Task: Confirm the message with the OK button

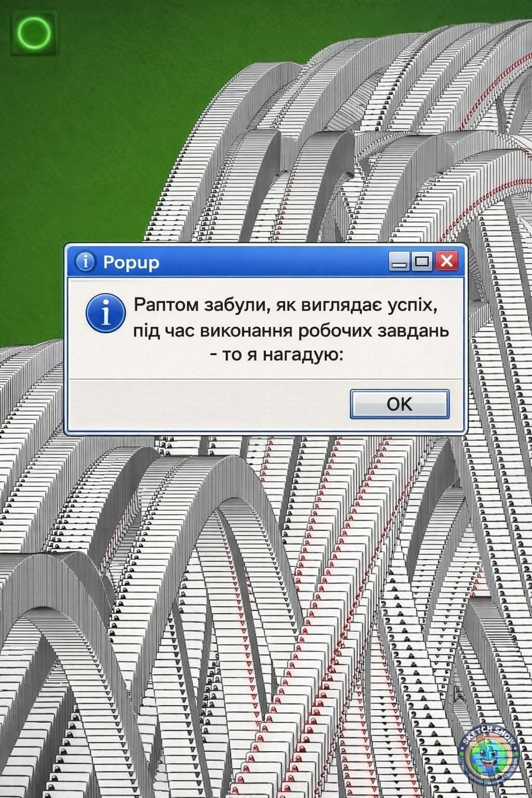Action: 400,404
